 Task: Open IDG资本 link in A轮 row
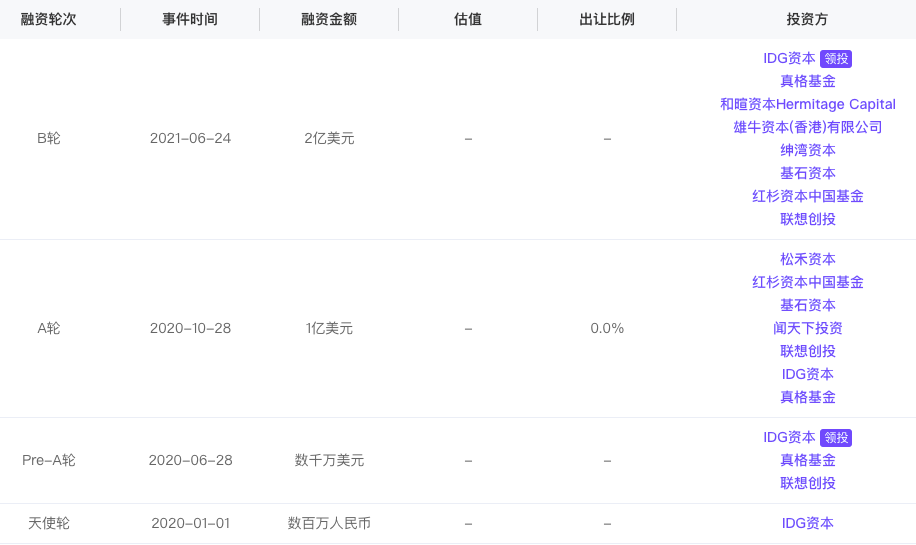click(808, 374)
